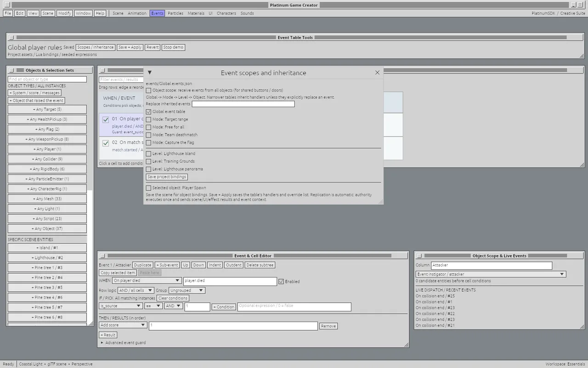Image resolution: width=588 pixels, height=368 pixels.
Task: Click the Remove result button
Action: [x=328, y=326]
